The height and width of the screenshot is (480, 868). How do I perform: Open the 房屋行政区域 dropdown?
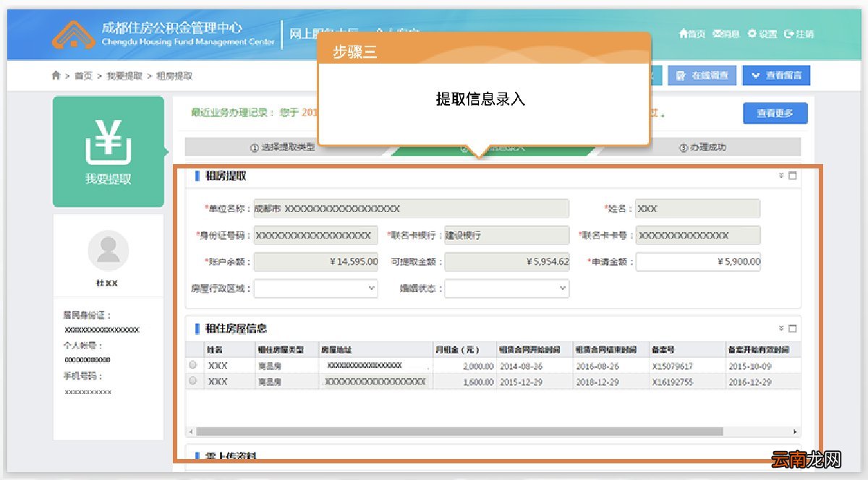click(316, 288)
